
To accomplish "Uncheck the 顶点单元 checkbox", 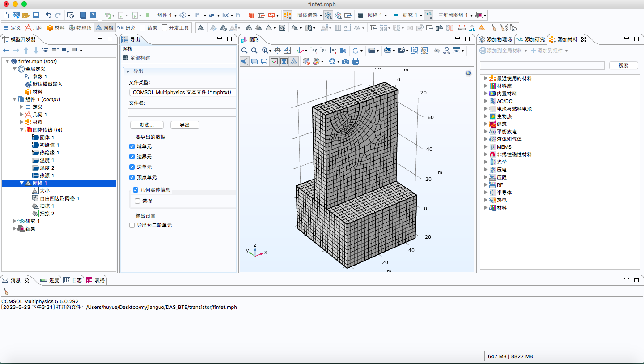I will 132,177.
